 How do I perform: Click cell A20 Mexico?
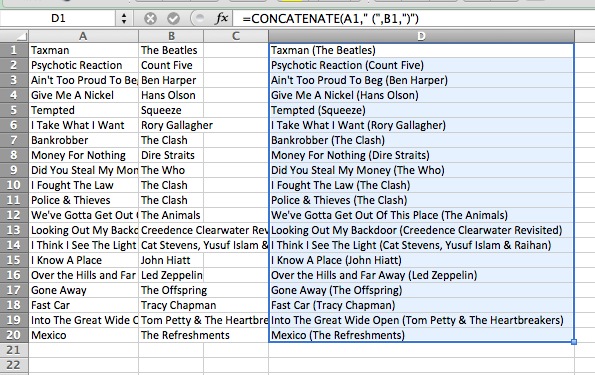[83, 335]
